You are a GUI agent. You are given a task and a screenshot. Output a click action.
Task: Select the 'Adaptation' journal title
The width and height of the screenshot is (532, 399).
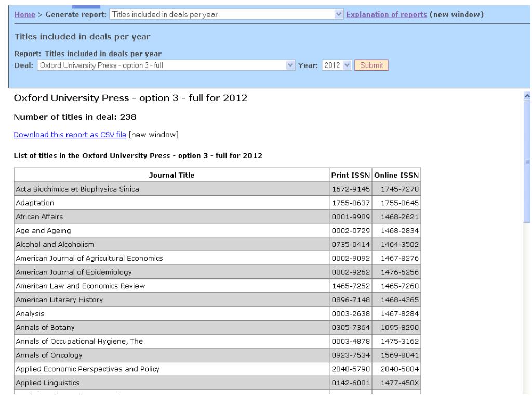pos(35,203)
